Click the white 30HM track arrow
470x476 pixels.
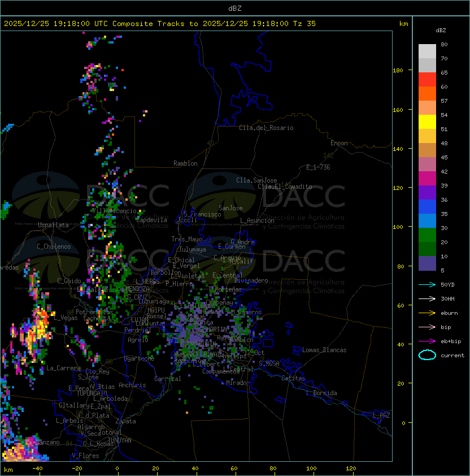point(427,298)
